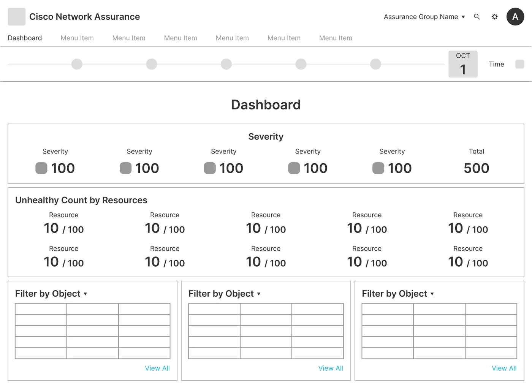Open the user avatar labeled A
This screenshot has height=392, width=532.
coord(515,17)
